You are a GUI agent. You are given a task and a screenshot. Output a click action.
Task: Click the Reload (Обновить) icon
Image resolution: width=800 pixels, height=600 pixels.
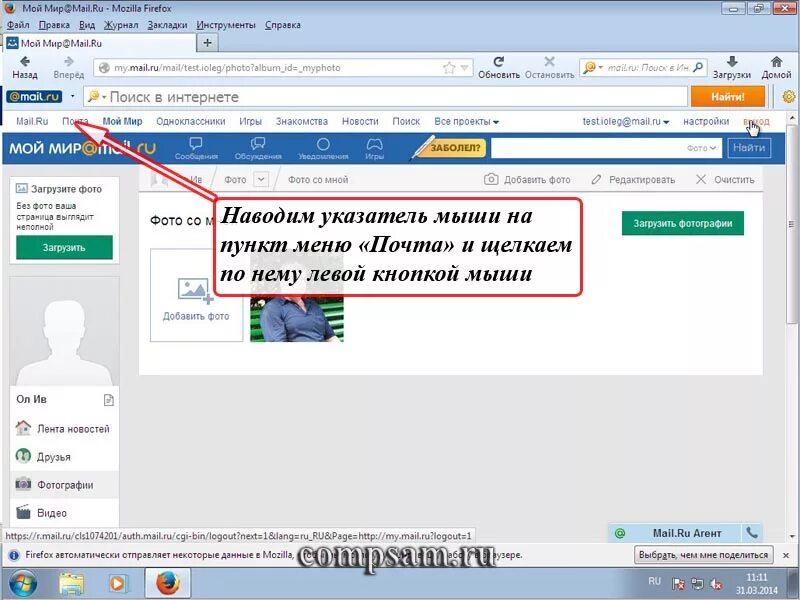click(x=498, y=62)
